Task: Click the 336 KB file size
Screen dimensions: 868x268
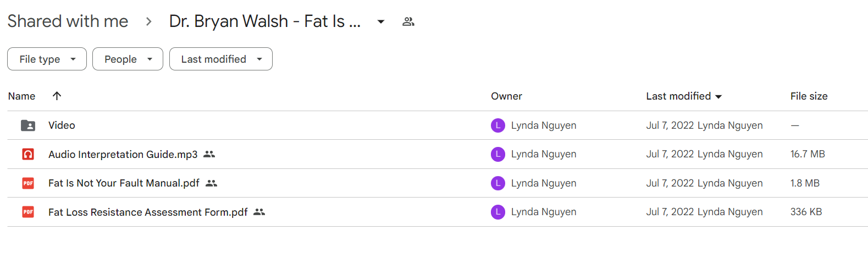Action: [x=806, y=212]
